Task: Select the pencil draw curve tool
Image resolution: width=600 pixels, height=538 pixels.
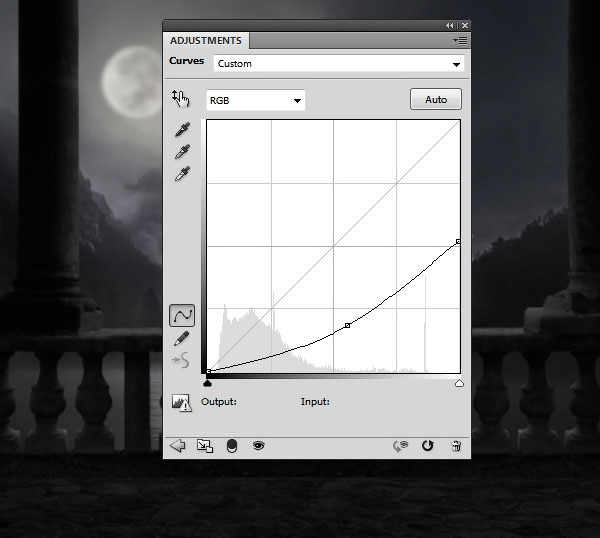Action: pos(181,338)
